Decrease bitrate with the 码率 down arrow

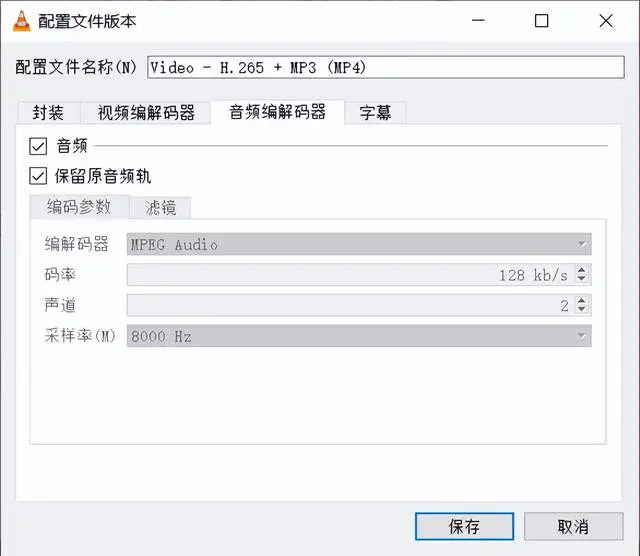[x=582, y=279]
